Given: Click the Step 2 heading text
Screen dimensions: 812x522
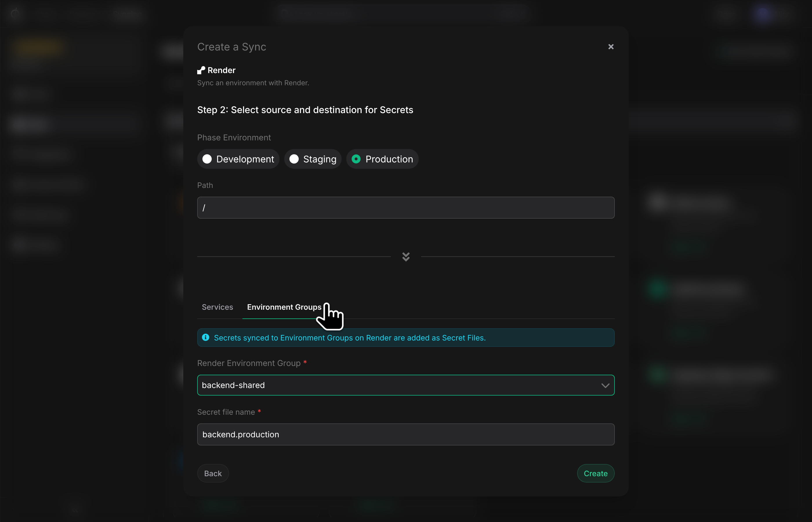Looking at the screenshot, I should 305,110.
